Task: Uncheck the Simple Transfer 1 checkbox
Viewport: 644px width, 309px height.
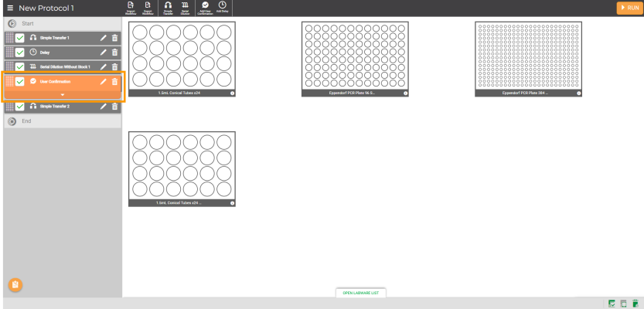Action: pyautogui.click(x=20, y=38)
